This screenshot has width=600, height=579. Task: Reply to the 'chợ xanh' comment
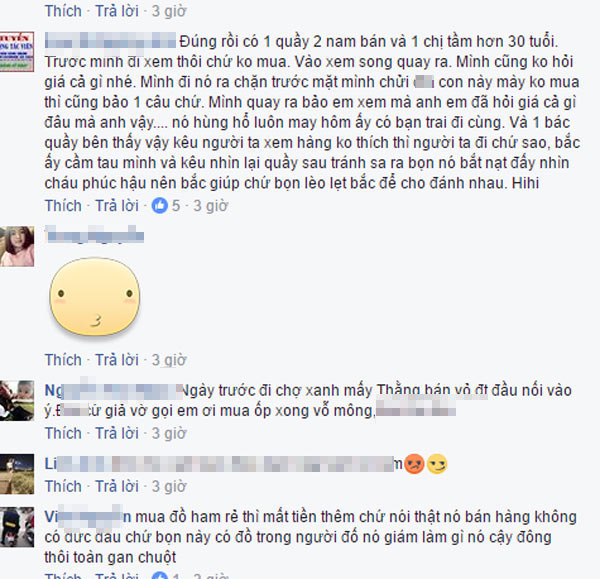[117, 434]
